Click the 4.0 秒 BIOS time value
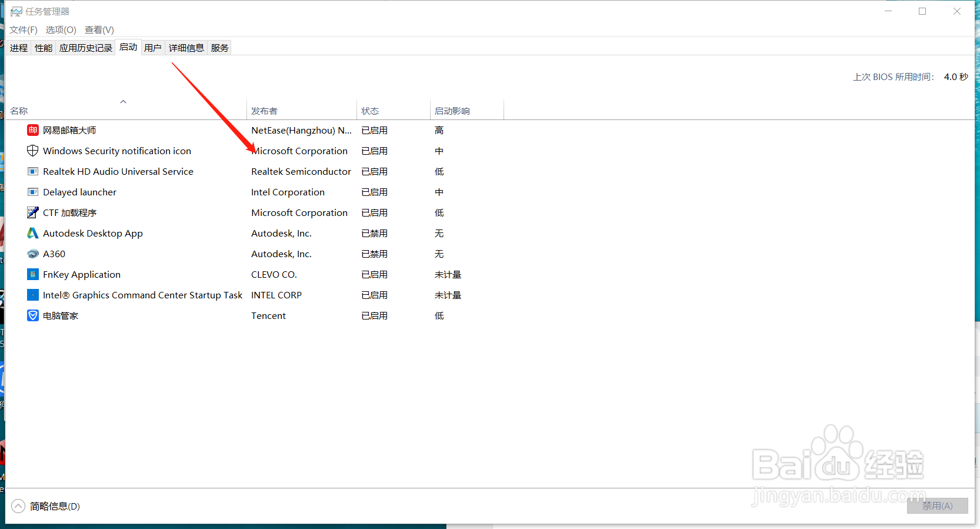The width and height of the screenshot is (980, 529). (x=956, y=76)
